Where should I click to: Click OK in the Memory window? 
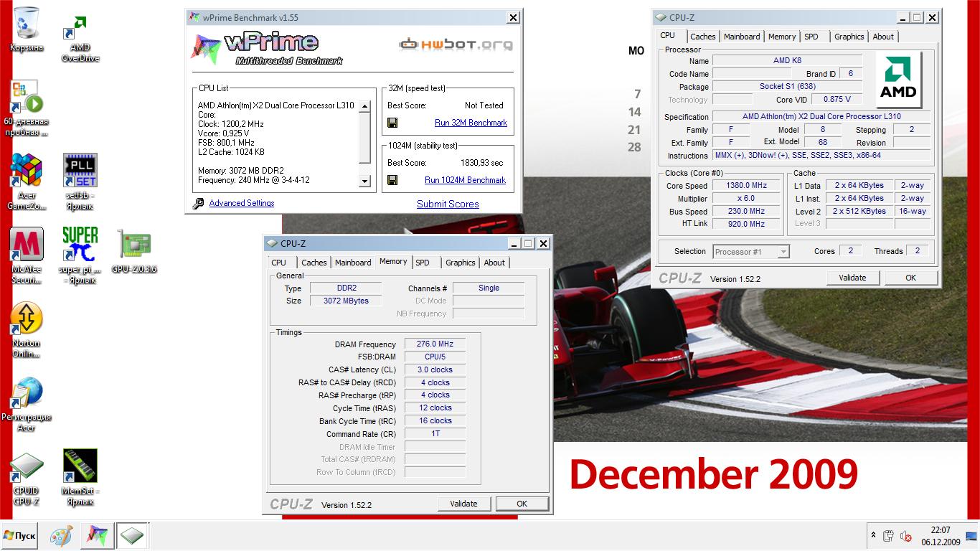522,504
